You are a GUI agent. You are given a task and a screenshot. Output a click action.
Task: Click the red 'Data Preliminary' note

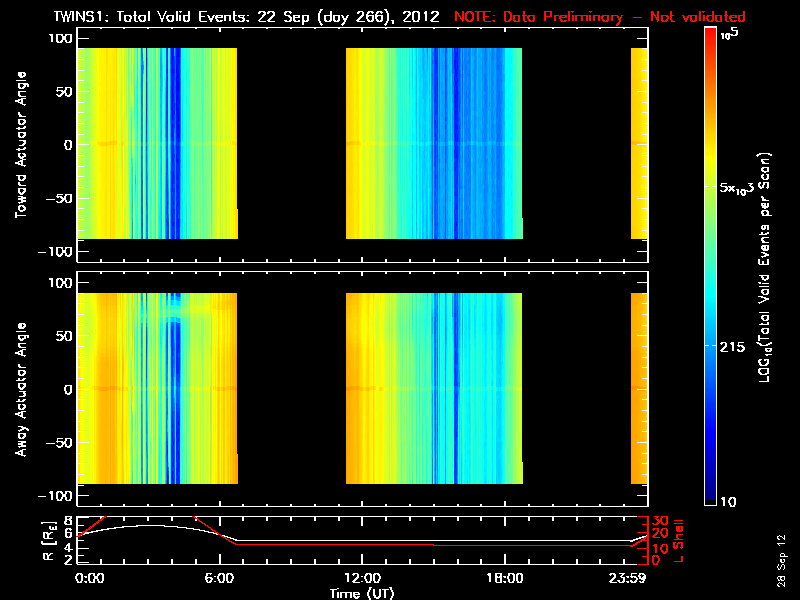600,17
